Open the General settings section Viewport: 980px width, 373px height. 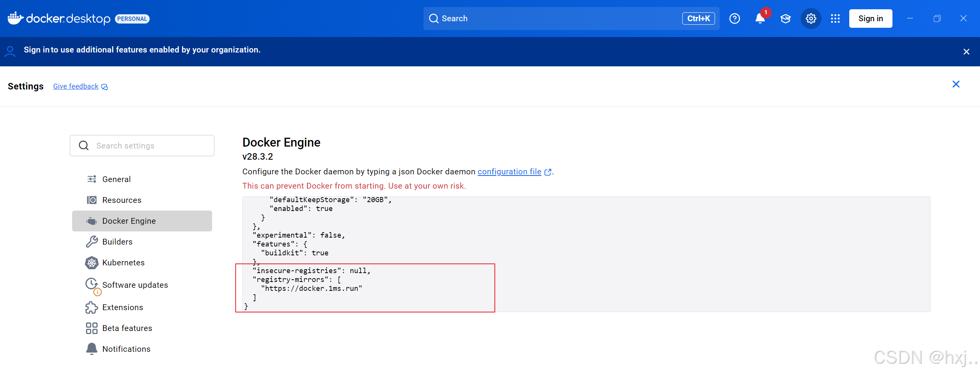[x=142, y=179]
